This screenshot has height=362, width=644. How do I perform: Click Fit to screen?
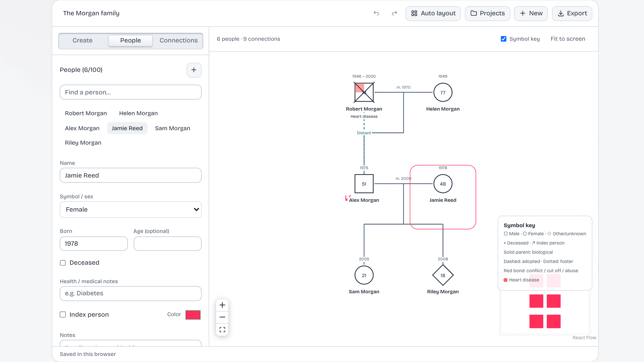568,39
